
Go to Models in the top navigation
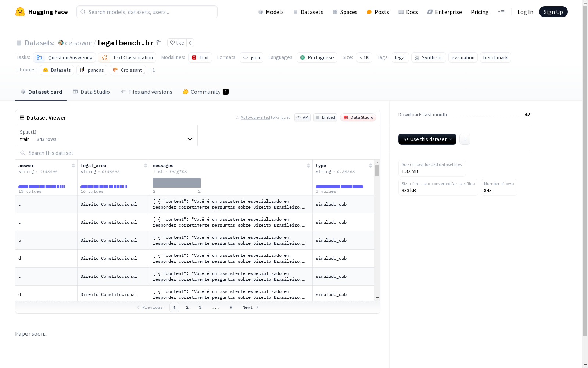[271, 12]
